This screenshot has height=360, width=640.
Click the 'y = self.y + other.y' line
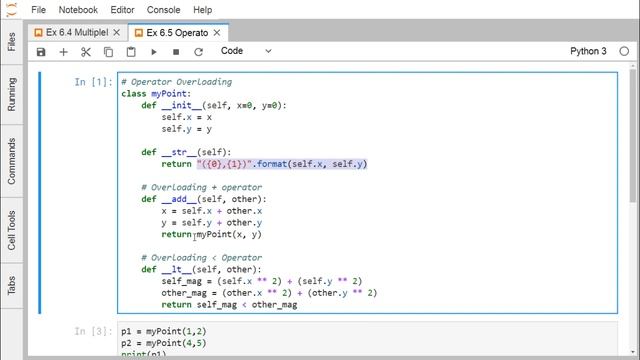[x=211, y=223]
